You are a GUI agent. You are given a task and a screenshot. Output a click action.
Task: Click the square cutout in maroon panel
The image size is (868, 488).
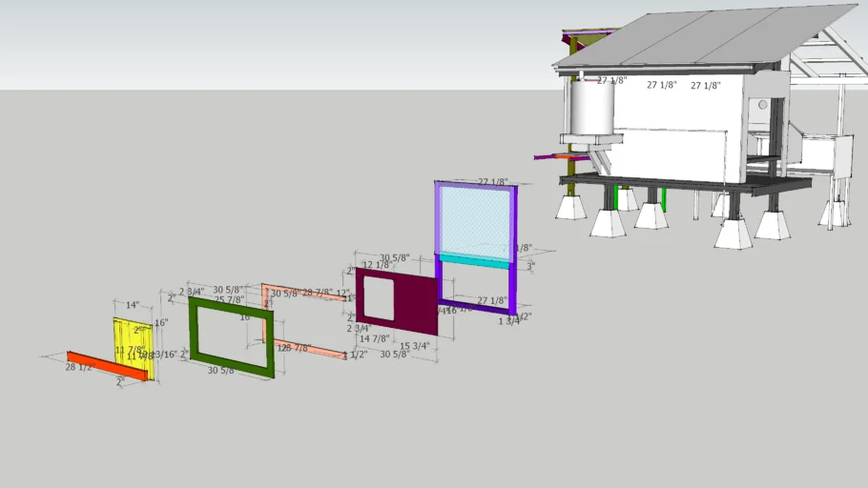379,297
